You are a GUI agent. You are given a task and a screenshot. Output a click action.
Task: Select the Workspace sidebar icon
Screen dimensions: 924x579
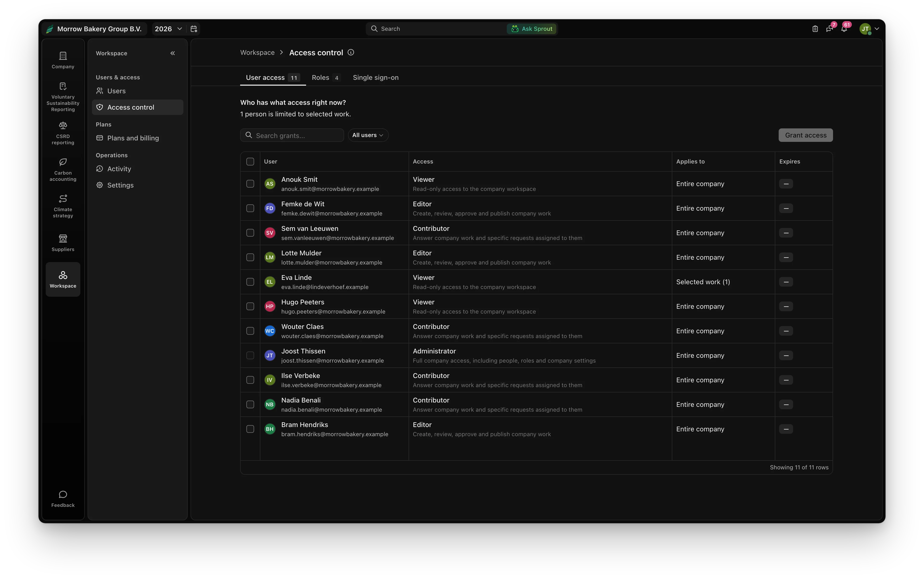point(63,279)
